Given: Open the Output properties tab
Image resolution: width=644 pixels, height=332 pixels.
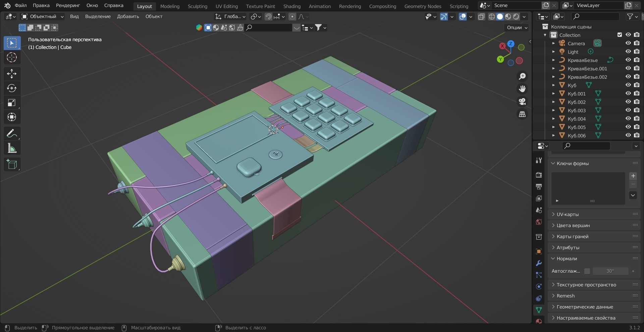Looking at the screenshot, I should tap(539, 187).
